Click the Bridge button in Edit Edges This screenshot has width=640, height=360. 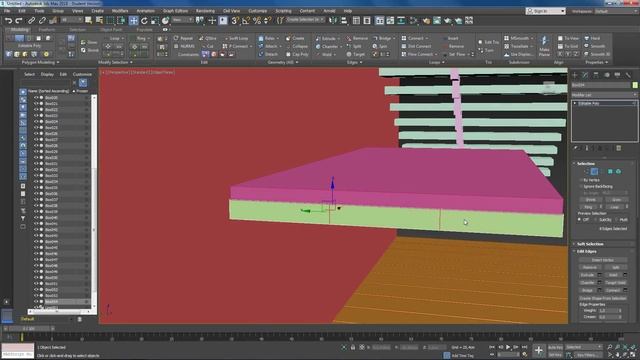point(587,290)
